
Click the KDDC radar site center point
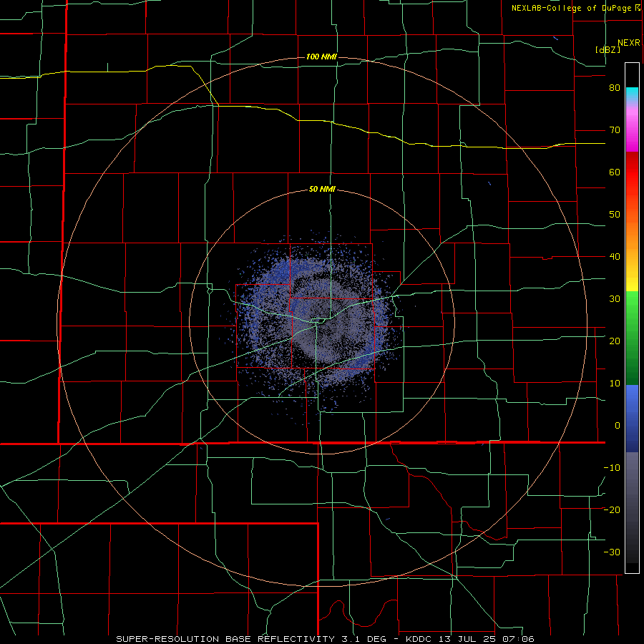(323, 323)
